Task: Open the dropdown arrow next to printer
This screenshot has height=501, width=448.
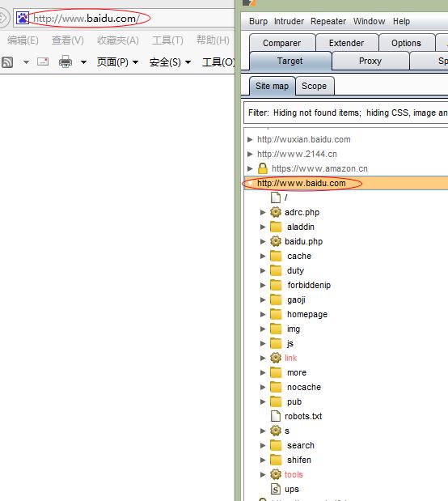Action: pyautogui.click(x=83, y=62)
